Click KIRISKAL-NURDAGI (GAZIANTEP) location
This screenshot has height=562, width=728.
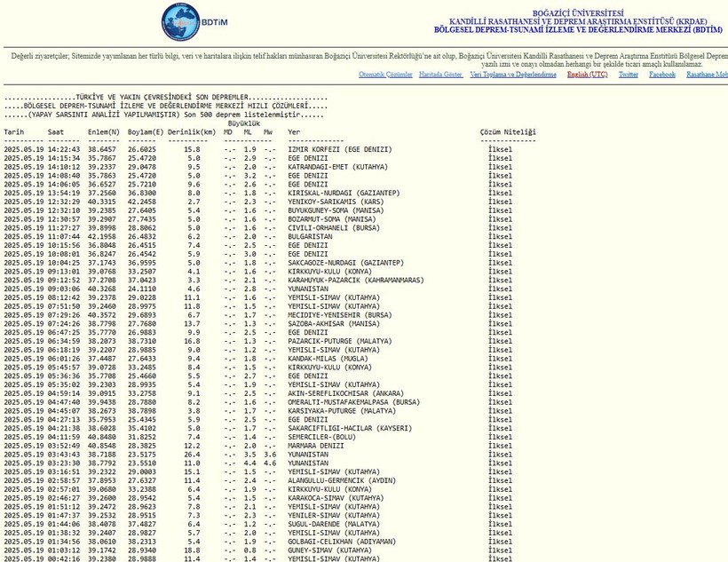pos(344,193)
